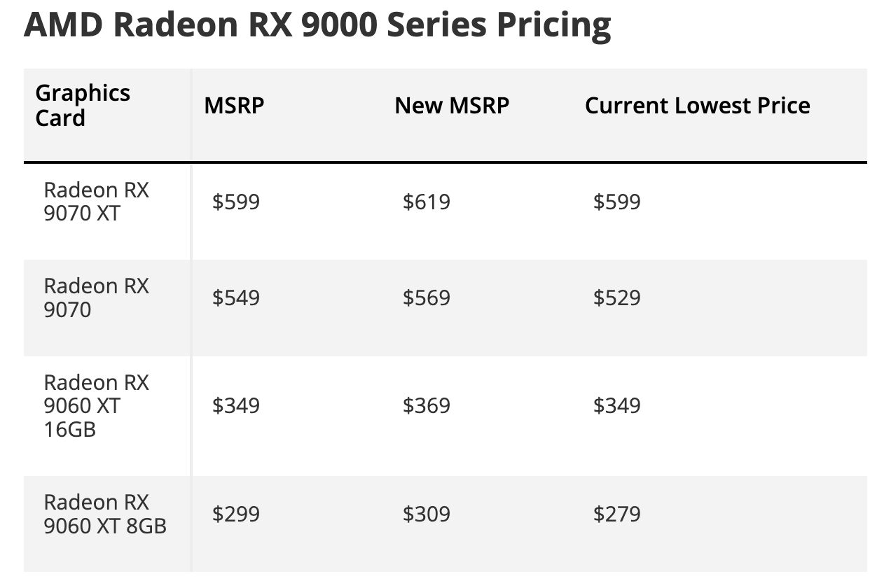Click Radeon RX 9060 XT 16GB cell
The image size is (884, 588).
point(96,405)
